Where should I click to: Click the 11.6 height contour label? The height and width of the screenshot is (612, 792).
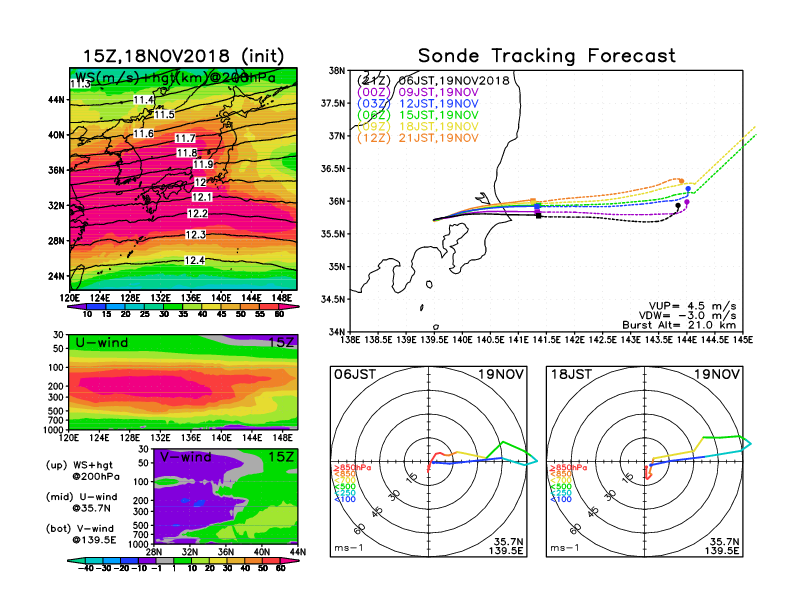pyautogui.click(x=143, y=133)
